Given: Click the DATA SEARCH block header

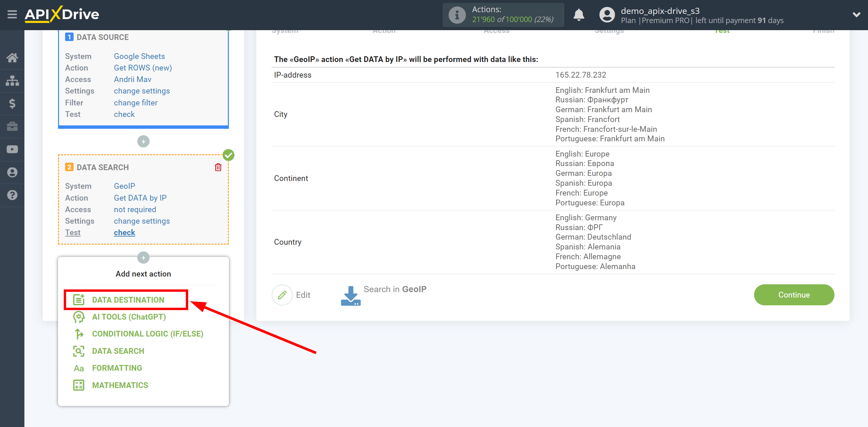Looking at the screenshot, I should point(103,167).
